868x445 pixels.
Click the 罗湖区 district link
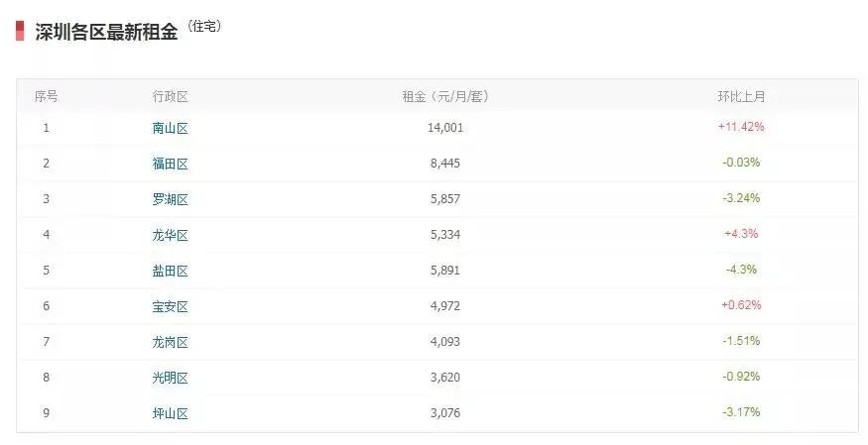(x=170, y=199)
